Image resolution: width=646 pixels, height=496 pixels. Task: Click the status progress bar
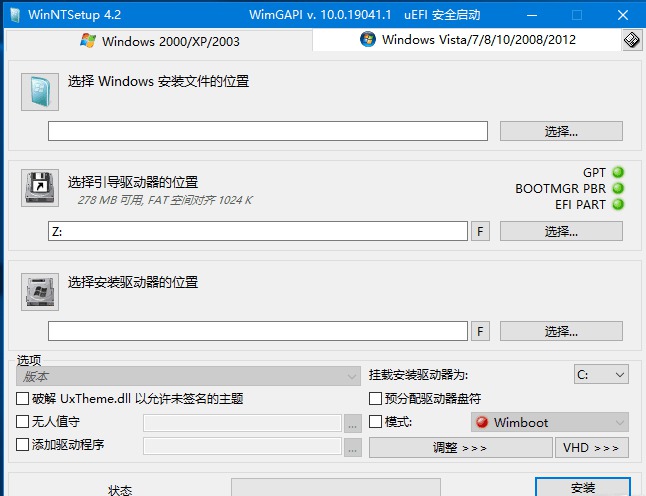pyautogui.click(x=336, y=487)
